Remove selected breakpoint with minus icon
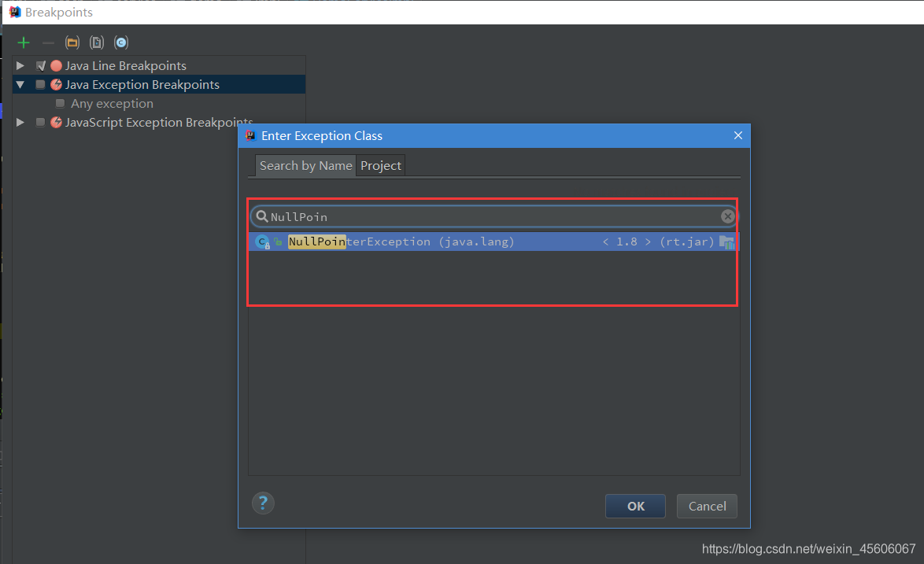 click(48, 42)
